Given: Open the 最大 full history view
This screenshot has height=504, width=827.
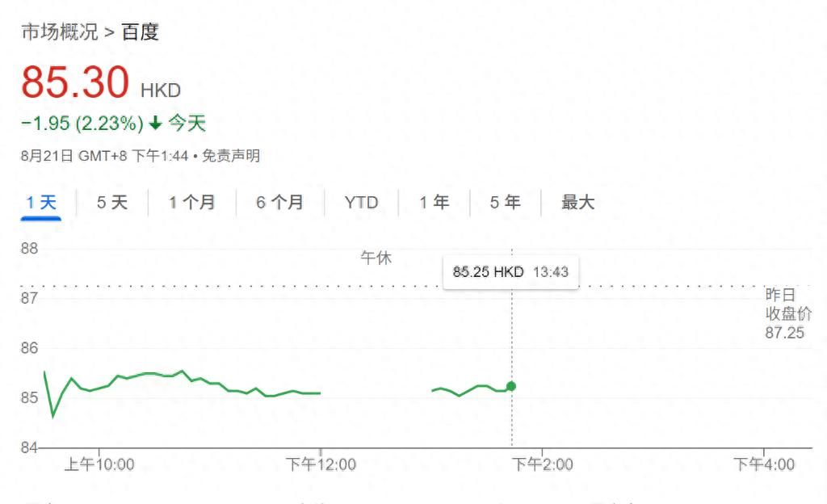Looking at the screenshot, I should tap(577, 203).
